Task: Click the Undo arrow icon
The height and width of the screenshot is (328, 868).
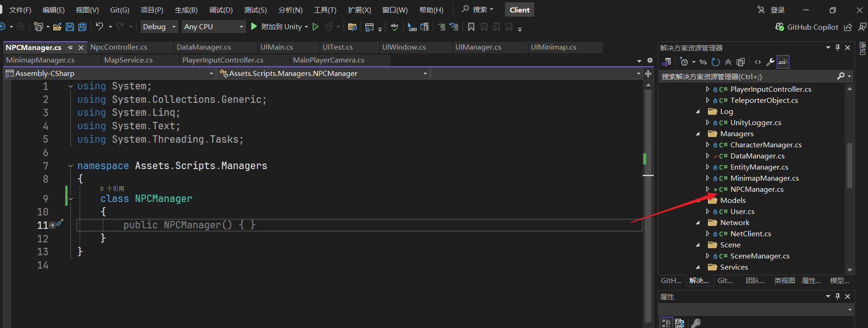Action: point(100,27)
